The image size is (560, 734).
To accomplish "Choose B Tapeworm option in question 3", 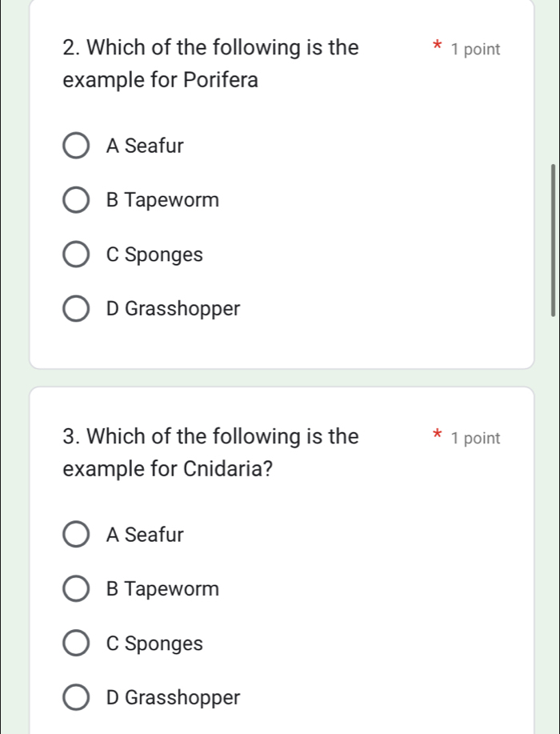I will tap(76, 588).
